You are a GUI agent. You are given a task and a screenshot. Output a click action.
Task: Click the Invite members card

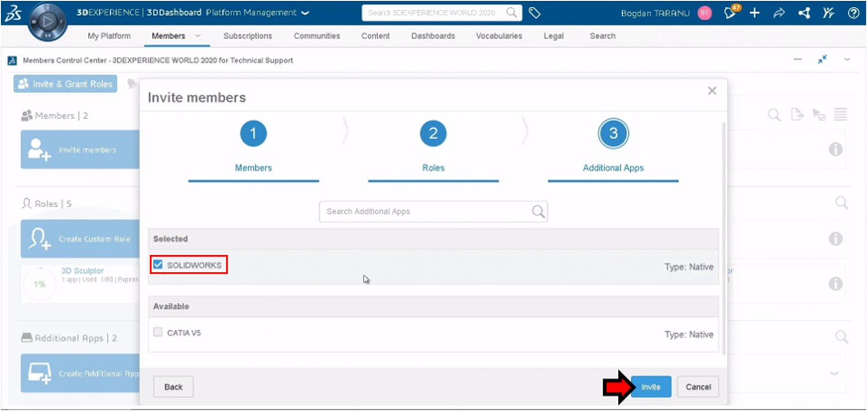coord(80,150)
